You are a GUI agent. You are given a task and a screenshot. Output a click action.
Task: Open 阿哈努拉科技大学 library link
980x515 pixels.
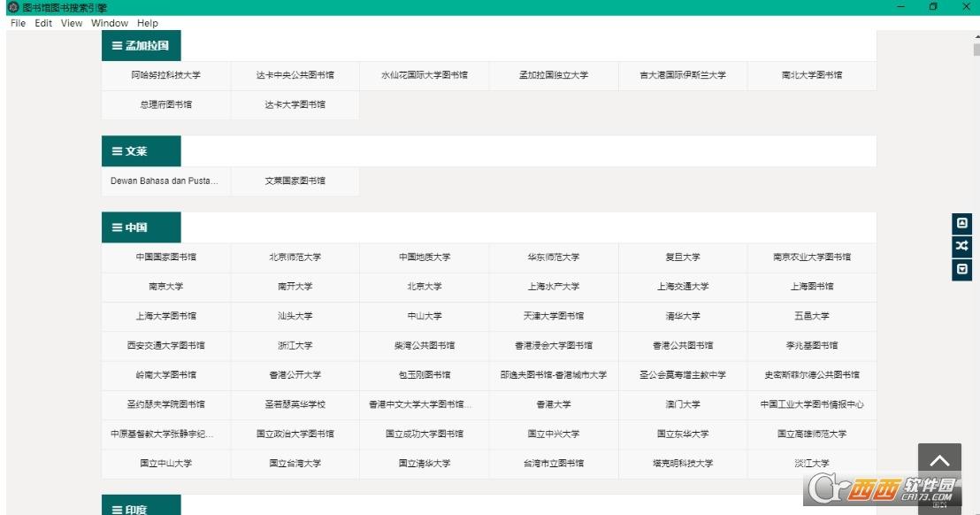coord(166,75)
